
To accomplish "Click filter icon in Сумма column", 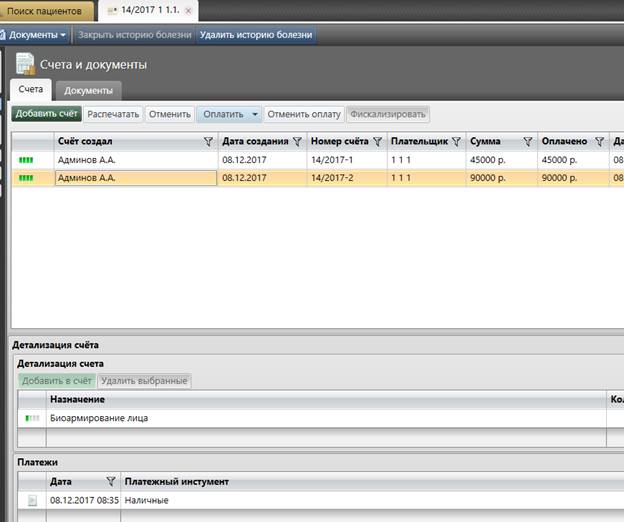I will [527, 142].
